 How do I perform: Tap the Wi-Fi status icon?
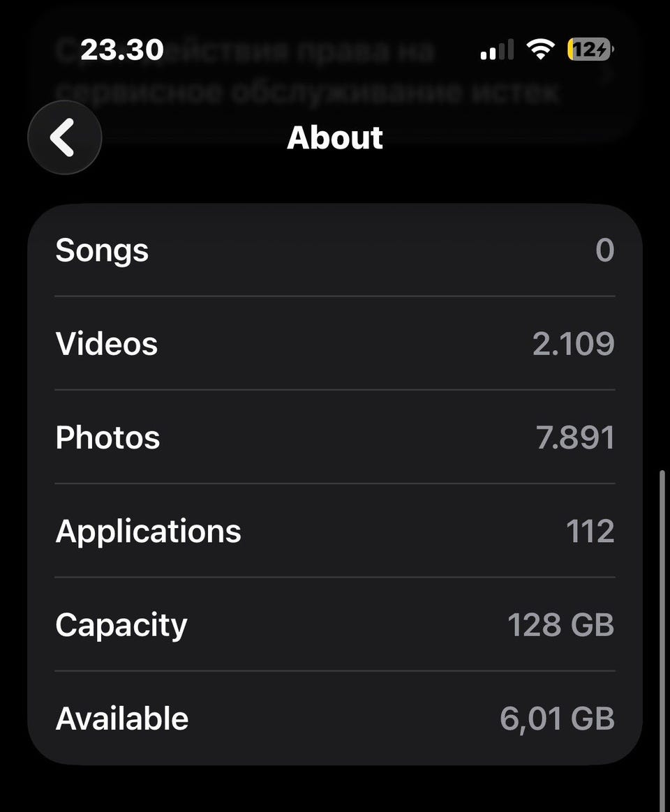coord(540,50)
